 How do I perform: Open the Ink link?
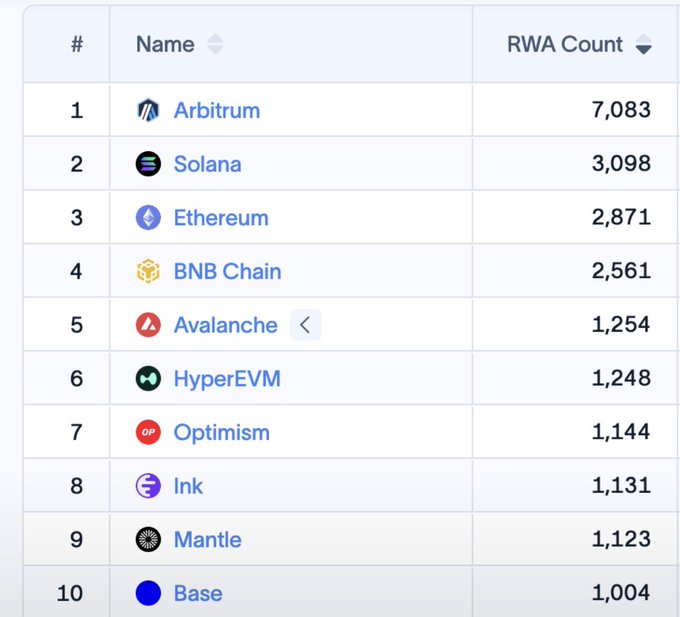point(188,486)
